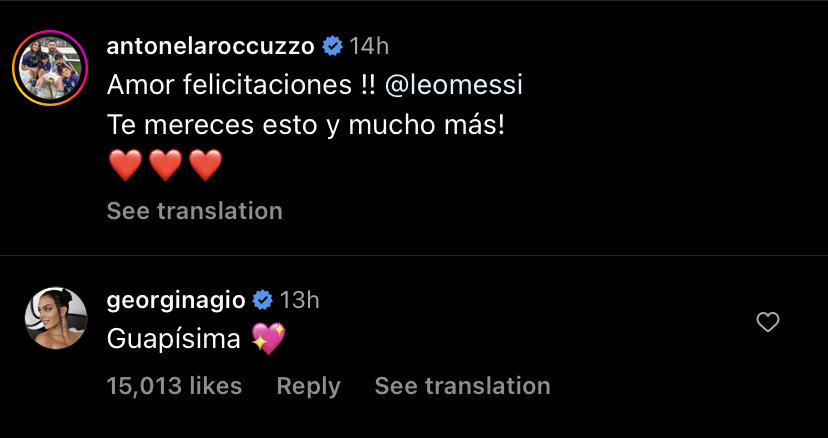Click the 14h timestamp on the post
This screenshot has width=828, height=438.
(369, 46)
